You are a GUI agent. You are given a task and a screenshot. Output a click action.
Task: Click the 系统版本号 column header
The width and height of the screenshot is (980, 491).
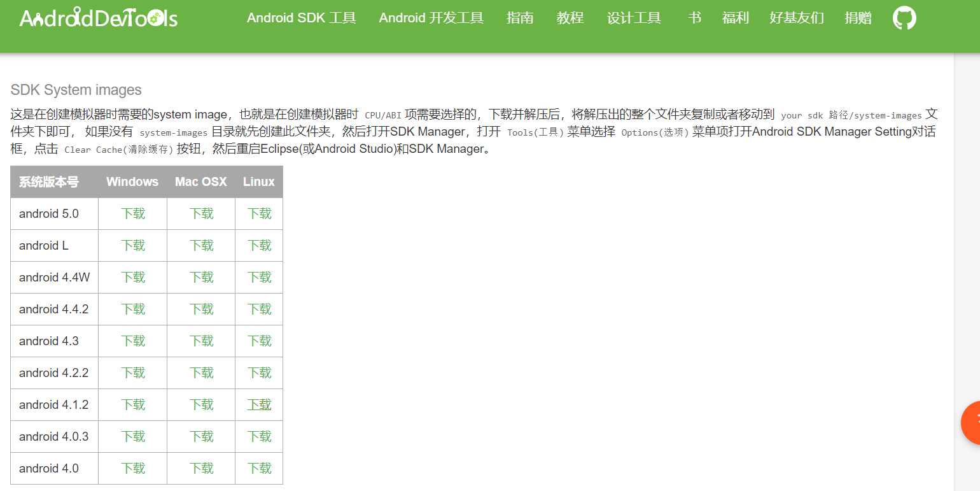click(x=49, y=182)
